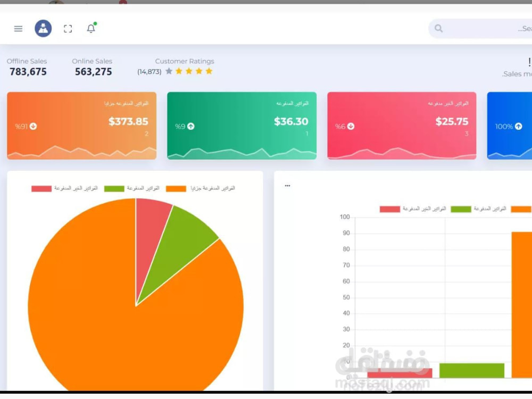Screen dimensions: 532x399
Task: Click the down arrow beside %6
Action: tap(351, 126)
